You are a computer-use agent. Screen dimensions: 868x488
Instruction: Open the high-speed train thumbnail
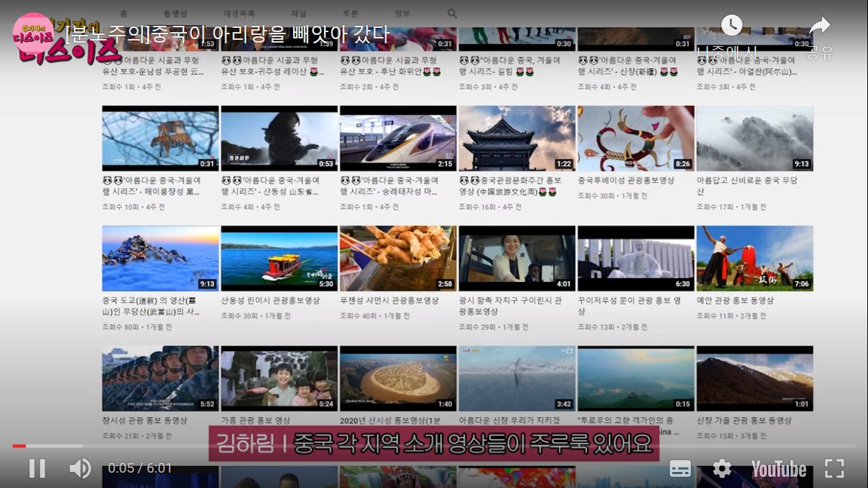pyautogui.click(x=398, y=138)
